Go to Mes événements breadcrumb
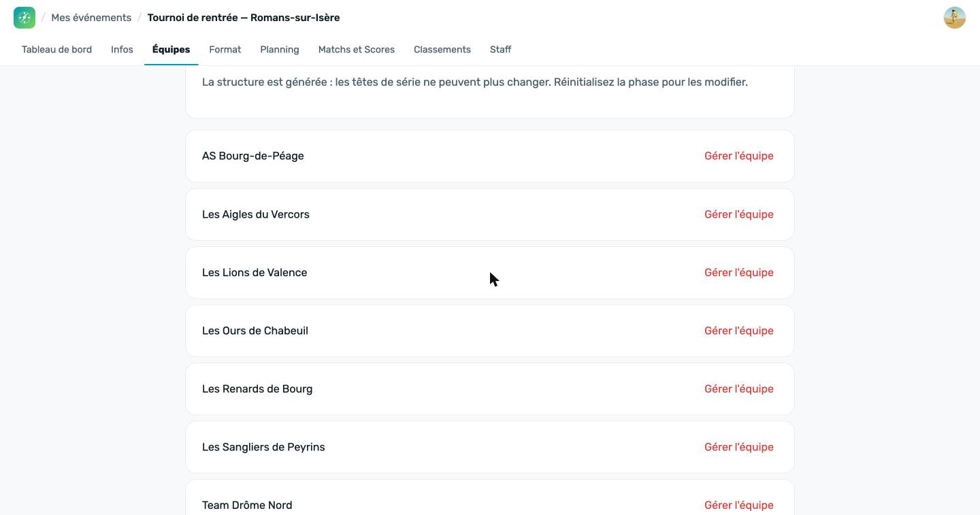Screen dimensions: 980x515 point(91,18)
